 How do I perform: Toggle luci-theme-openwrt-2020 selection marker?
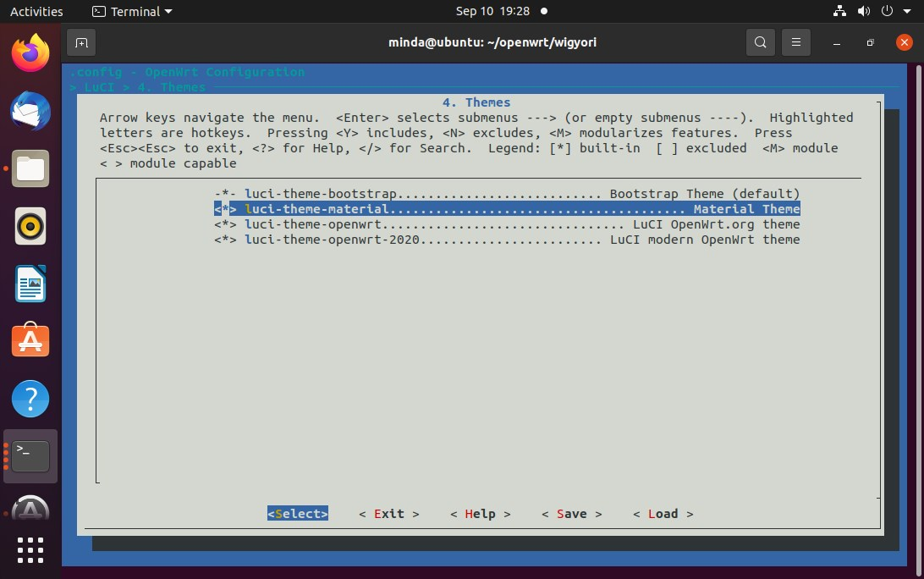[x=225, y=240]
